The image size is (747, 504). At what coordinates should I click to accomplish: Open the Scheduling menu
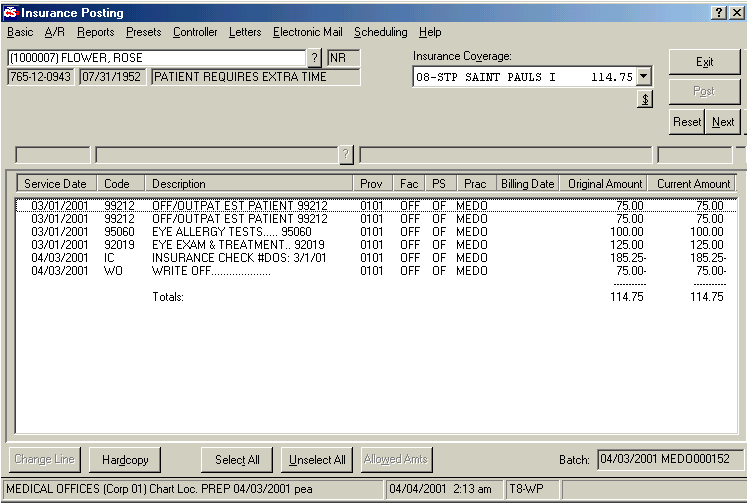pyautogui.click(x=380, y=32)
